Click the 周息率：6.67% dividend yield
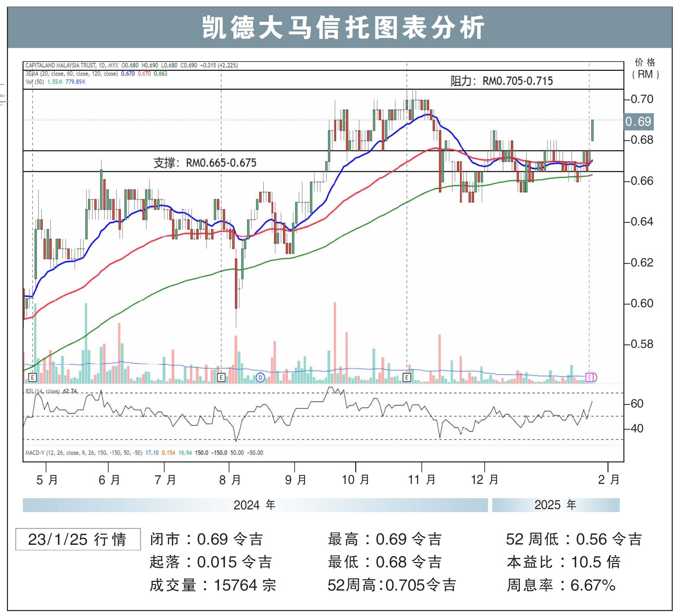This screenshot has height=616, width=680. pyautogui.click(x=561, y=585)
